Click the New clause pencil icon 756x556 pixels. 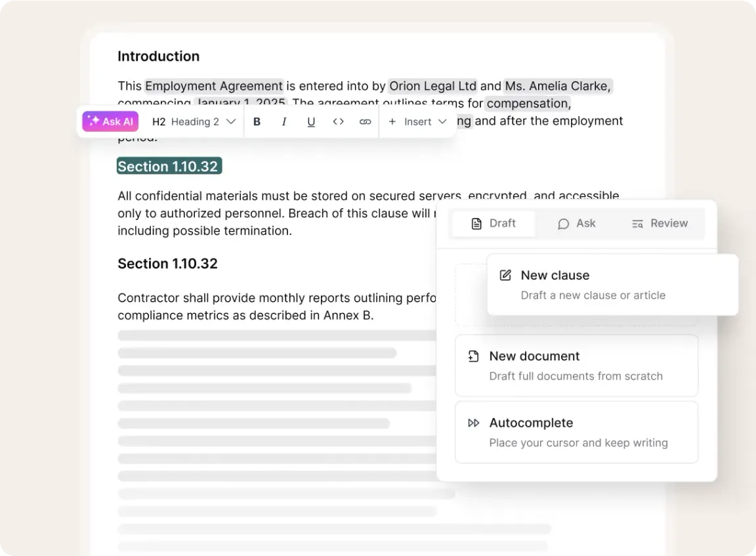tap(505, 275)
